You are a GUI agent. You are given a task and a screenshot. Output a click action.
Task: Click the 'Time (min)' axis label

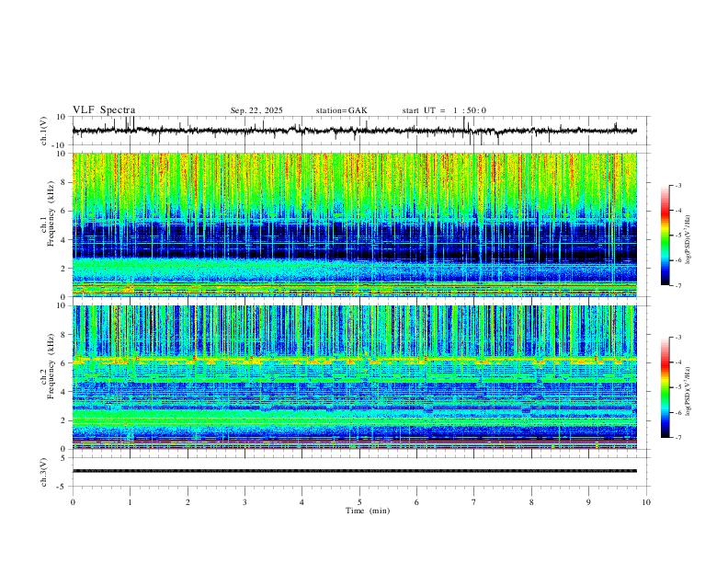(368, 511)
